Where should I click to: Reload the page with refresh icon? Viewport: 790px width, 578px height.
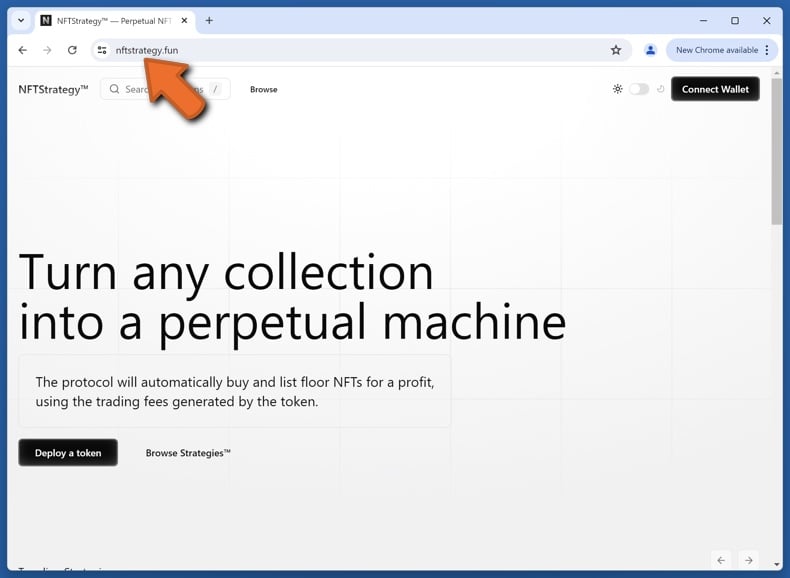tap(72, 50)
